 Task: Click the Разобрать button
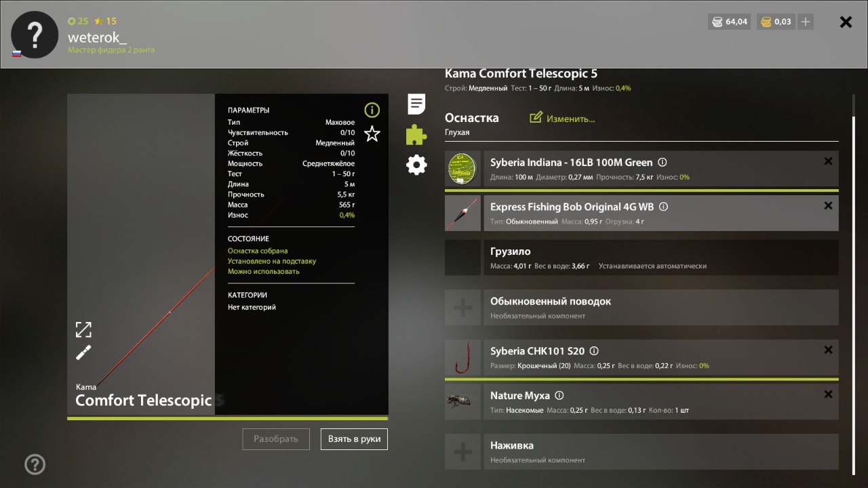(276, 439)
